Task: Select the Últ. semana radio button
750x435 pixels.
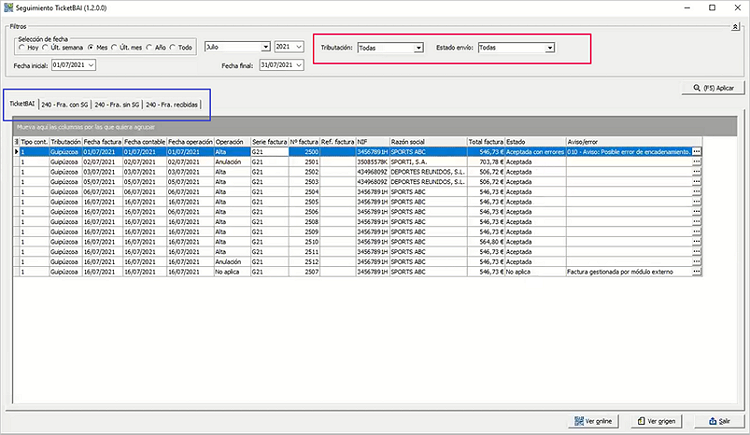Action: click(x=45, y=48)
